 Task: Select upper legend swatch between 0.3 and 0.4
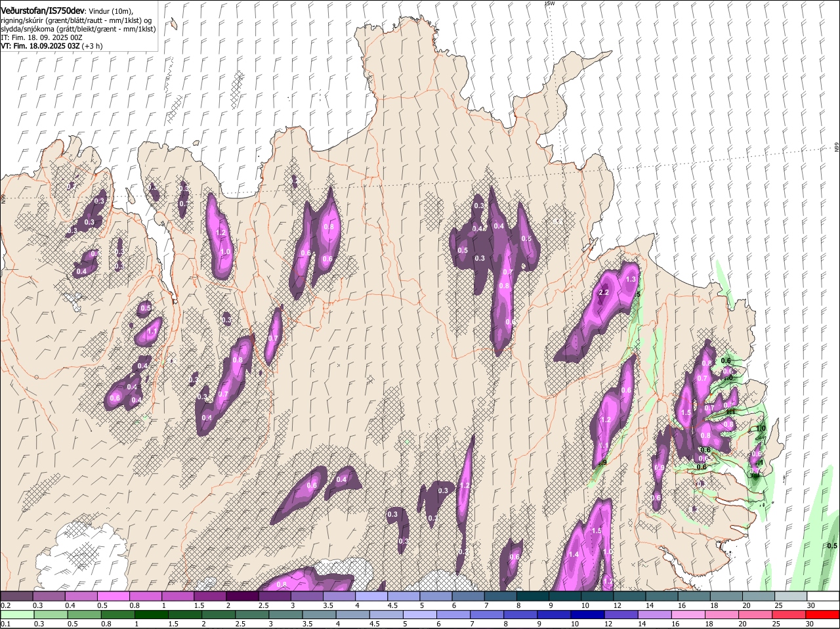click(49, 596)
